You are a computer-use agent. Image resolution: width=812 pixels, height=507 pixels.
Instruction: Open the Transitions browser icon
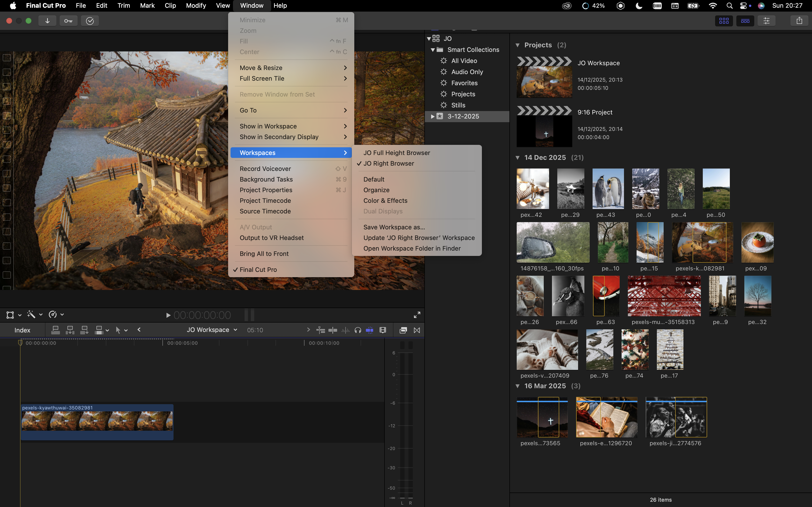click(x=417, y=330)
